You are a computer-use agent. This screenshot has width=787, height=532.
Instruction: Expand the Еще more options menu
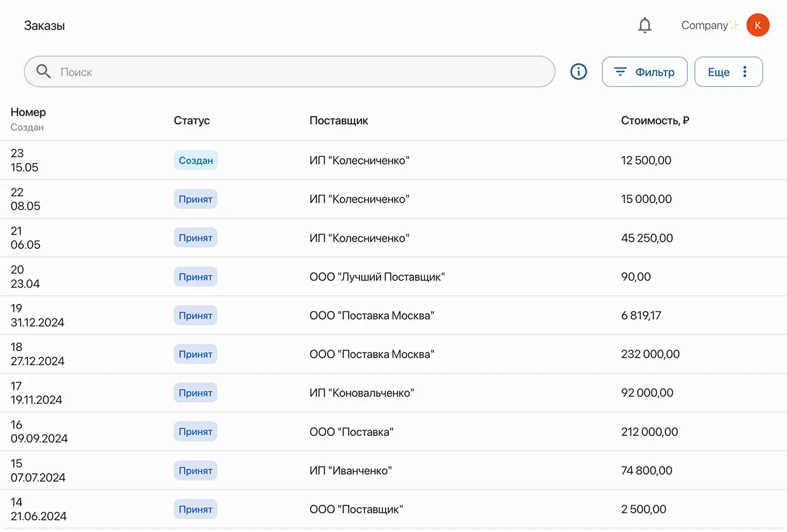pos(728,71)
